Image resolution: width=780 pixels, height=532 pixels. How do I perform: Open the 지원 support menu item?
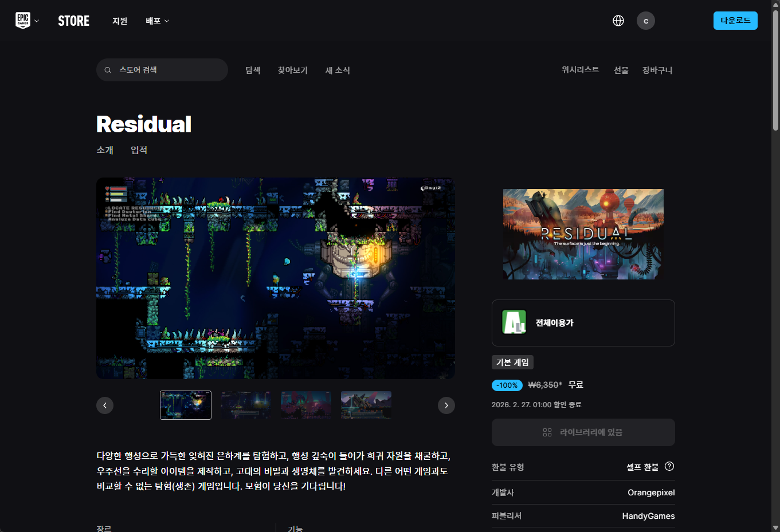pyautogui.click(x=120, y=21)
